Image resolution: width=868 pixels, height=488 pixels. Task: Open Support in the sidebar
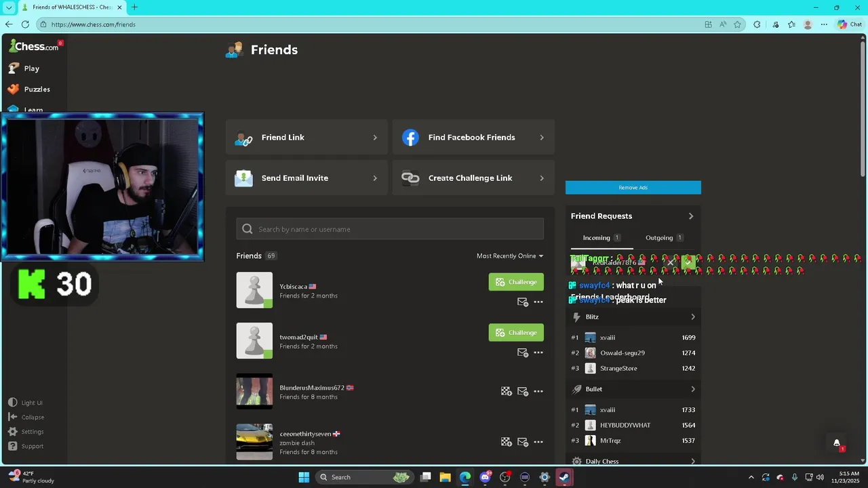tap(26, 446)
